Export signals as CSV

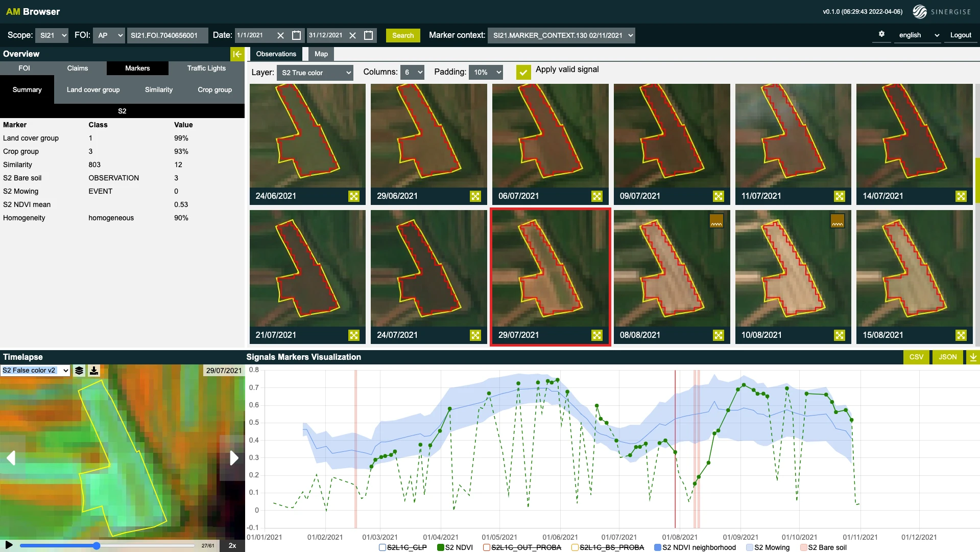pyautogui.click(x=916, y=357)
